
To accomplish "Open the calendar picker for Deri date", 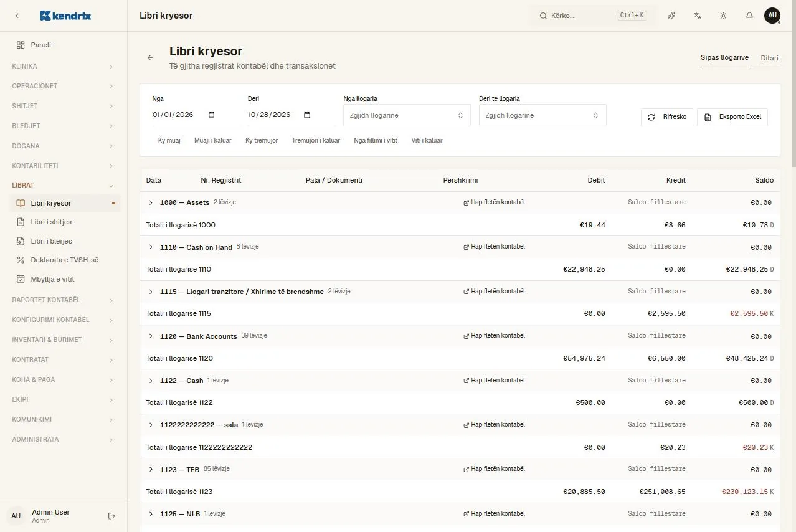I will 306,115.
